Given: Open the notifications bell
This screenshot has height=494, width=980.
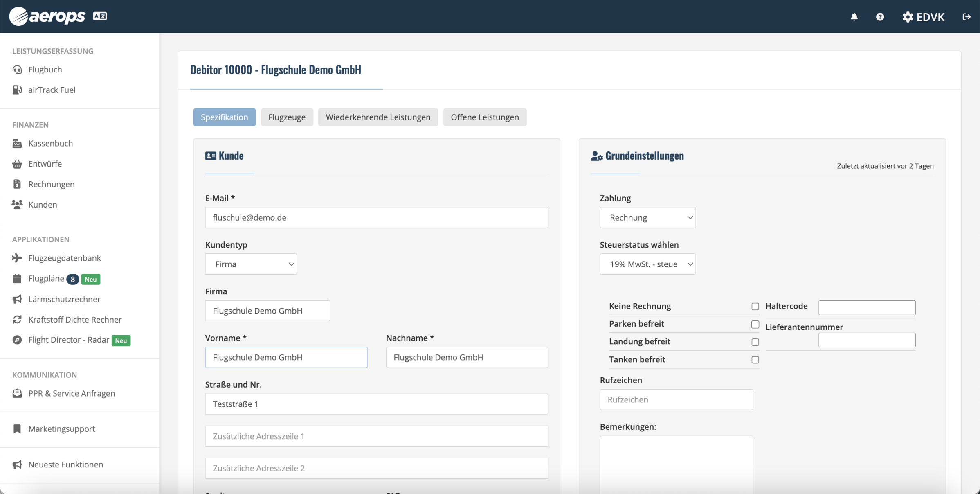Looking at the screenshot, I should (x=854, y=17).
